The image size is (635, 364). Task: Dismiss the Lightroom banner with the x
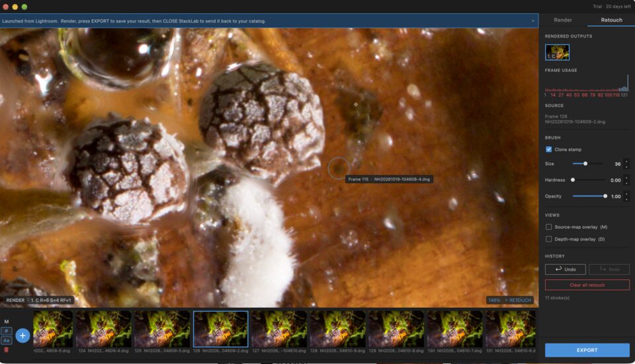pyautogui.click(x=533, y=21)
